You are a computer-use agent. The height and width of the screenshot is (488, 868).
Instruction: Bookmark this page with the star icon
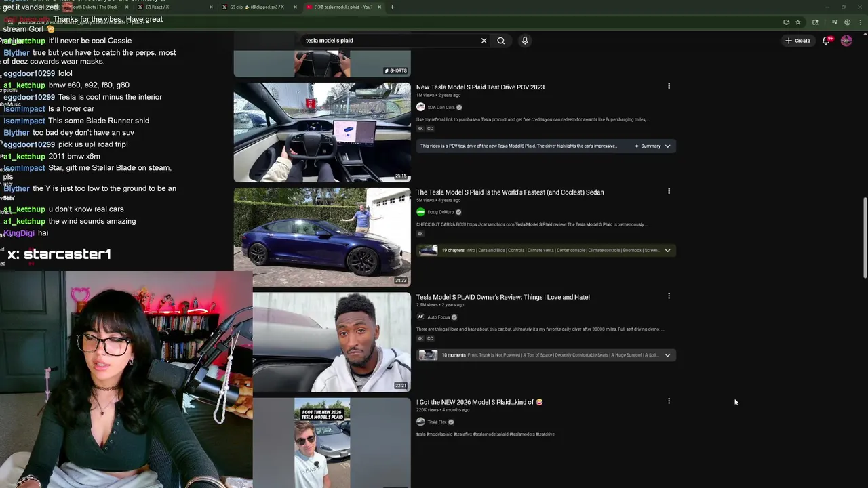[x=797, y=22]
